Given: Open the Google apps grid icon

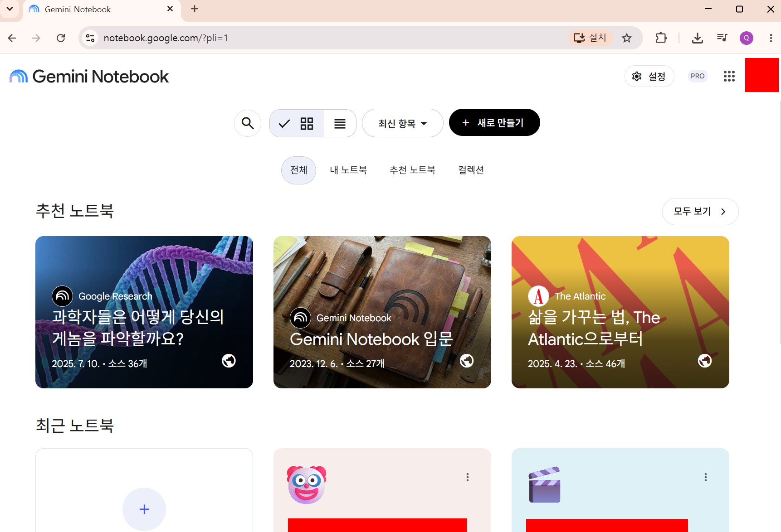Looking at the screenshot, I should 729,76.
